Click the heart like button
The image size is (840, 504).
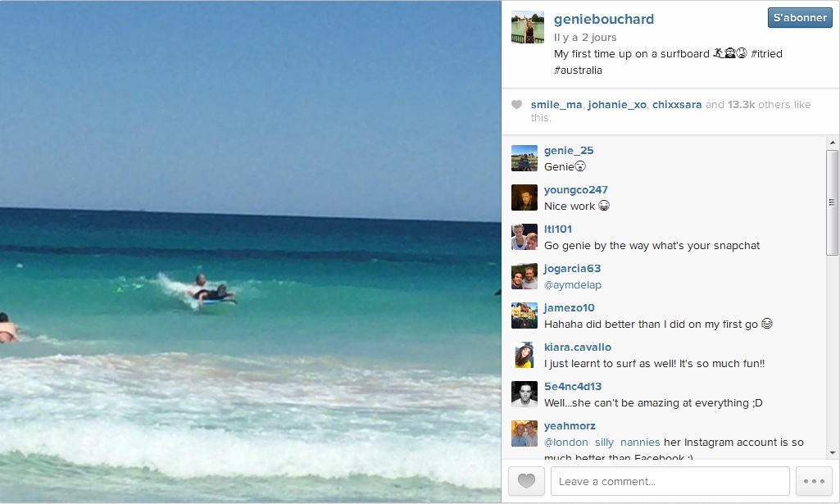coord(526,481)
